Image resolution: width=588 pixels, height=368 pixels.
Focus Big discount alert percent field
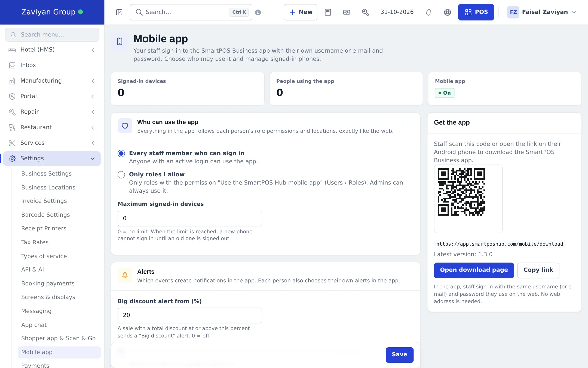click(x=190, y=315)
